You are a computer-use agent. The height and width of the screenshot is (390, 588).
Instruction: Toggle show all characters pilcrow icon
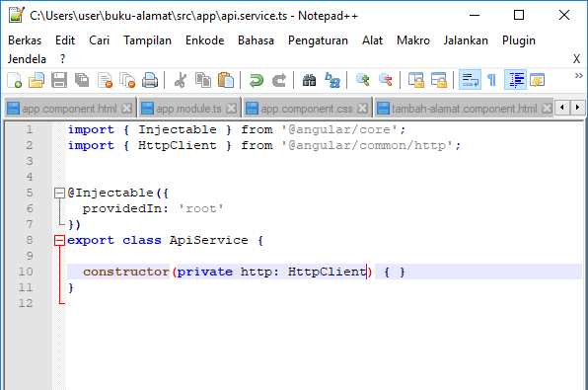(491, 80)
